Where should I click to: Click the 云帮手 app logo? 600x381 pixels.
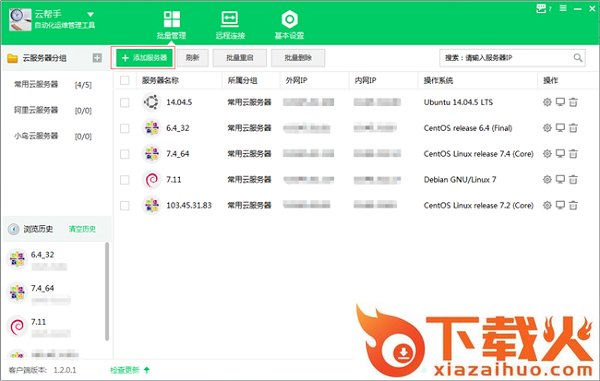tap(20, 20)
